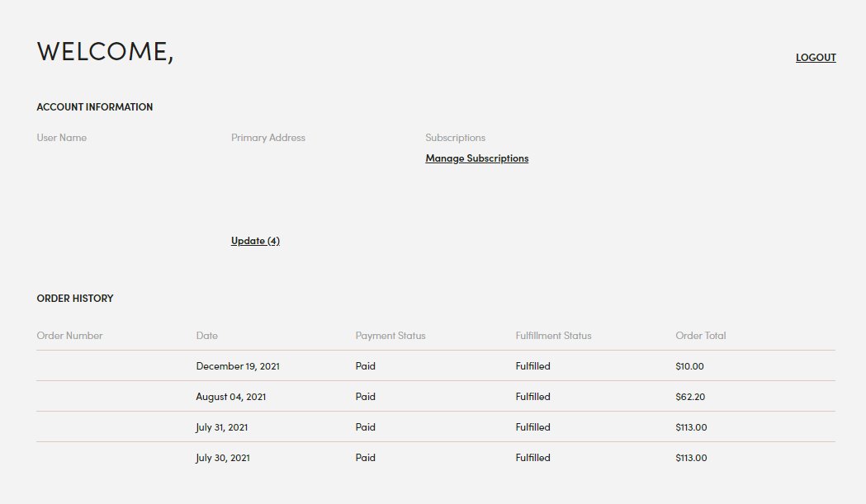Click the $62.20 order total
Screen dimensions: 866x504
click(690, 397)
